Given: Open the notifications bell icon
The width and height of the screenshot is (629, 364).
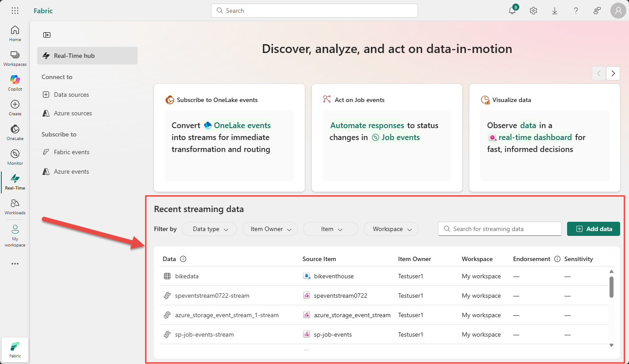Looking at the screenshot, I should [x=512, y=11].
